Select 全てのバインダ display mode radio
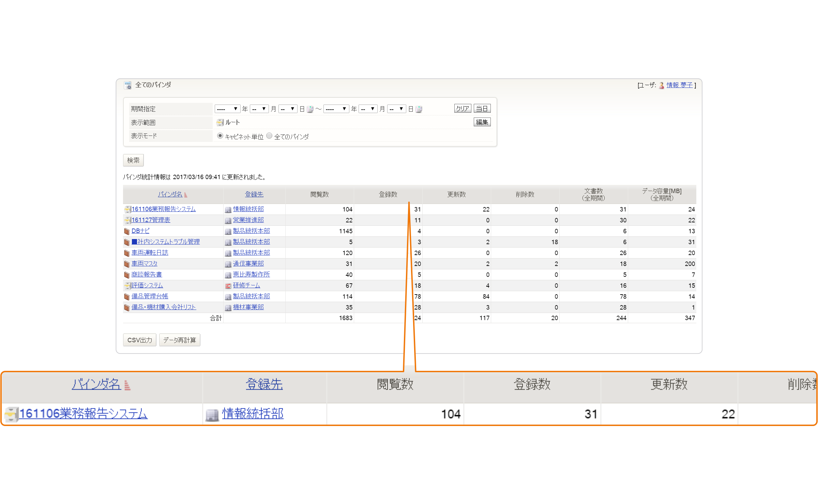 [x=269, y=136]
